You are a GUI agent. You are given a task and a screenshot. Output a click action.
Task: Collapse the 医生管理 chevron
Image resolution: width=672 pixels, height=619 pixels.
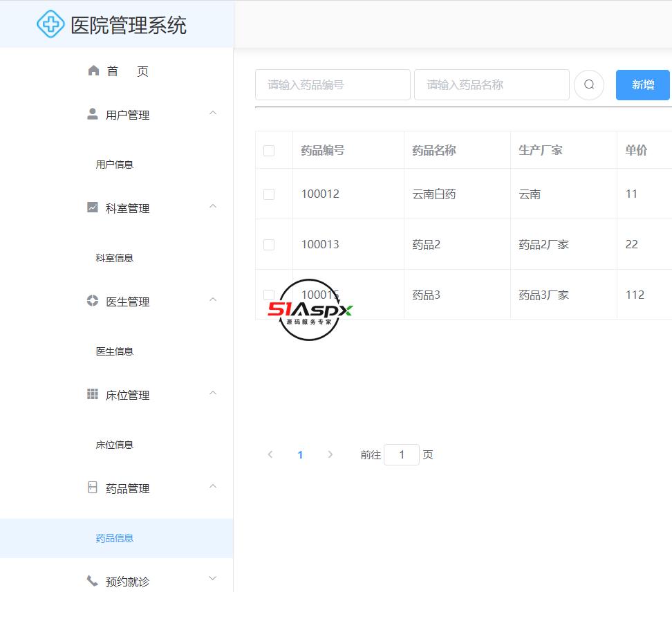tap(212, 299)
